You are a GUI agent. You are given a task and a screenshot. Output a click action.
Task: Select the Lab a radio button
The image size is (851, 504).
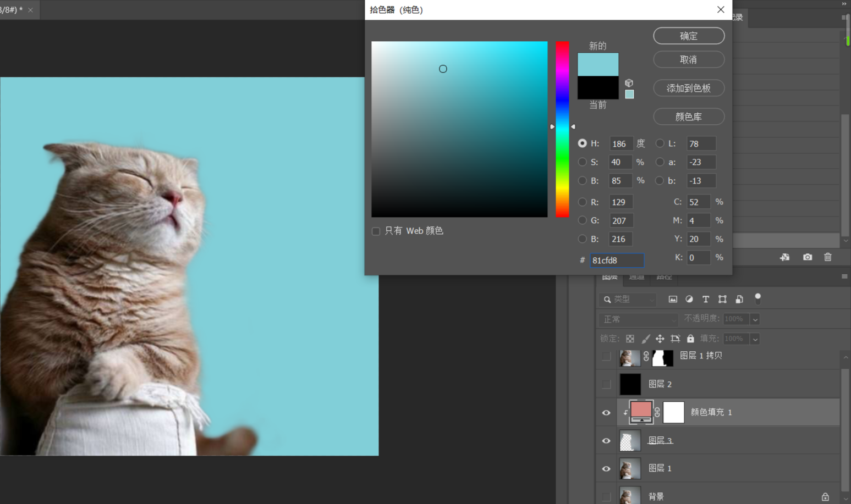(660, 162)
